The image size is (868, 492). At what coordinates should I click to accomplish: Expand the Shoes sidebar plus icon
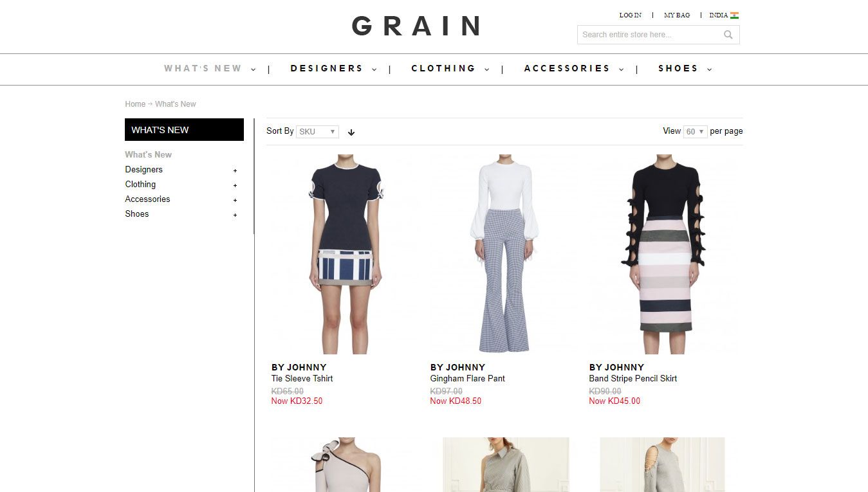click(235, 215)
